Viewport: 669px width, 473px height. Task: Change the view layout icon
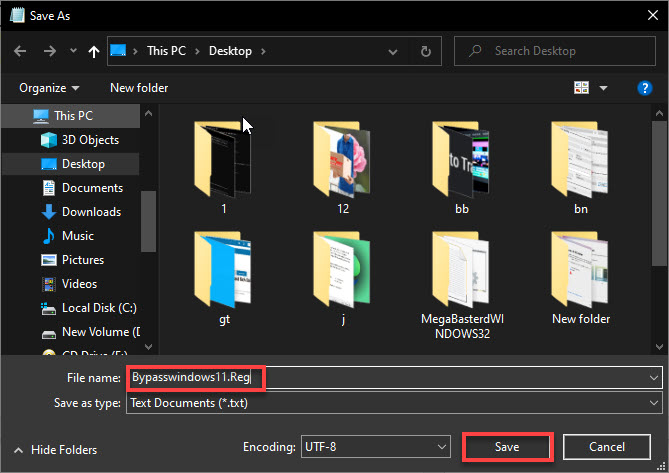581,88
